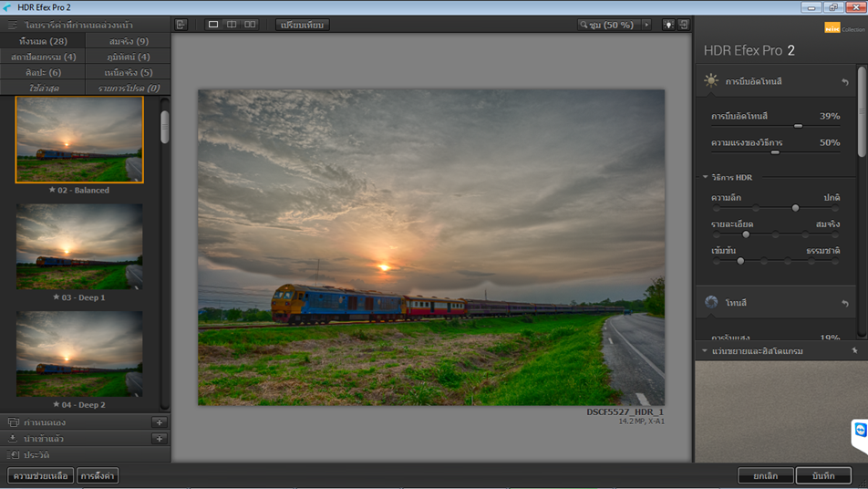
Task: Switch to split preview view
Action: (232, 25)
